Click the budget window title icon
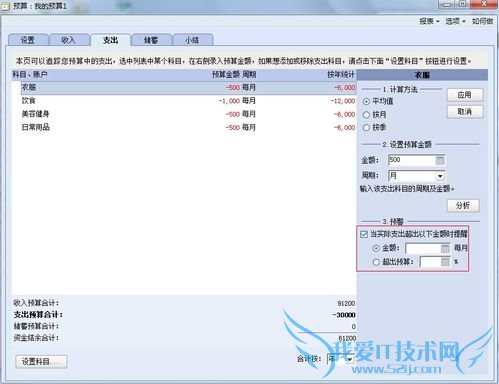 [x=6, y=6]
